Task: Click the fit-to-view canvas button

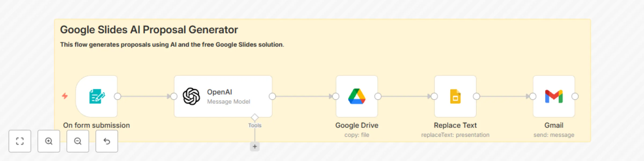Action: (x=20, y=141)
